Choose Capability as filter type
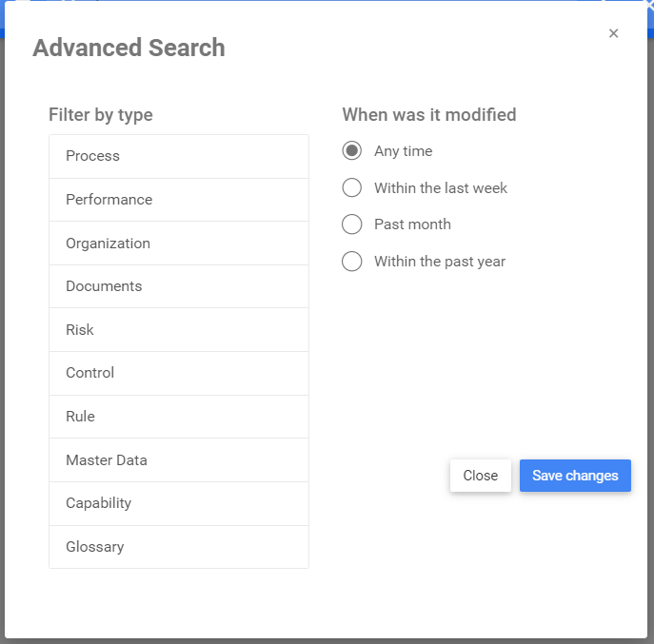Viewport: 654px width, 644px height. pyautogui.click(x=179, y=503)
